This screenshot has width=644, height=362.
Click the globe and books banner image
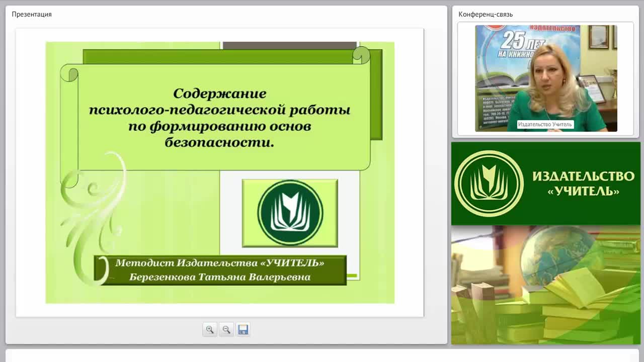(546, 285)
